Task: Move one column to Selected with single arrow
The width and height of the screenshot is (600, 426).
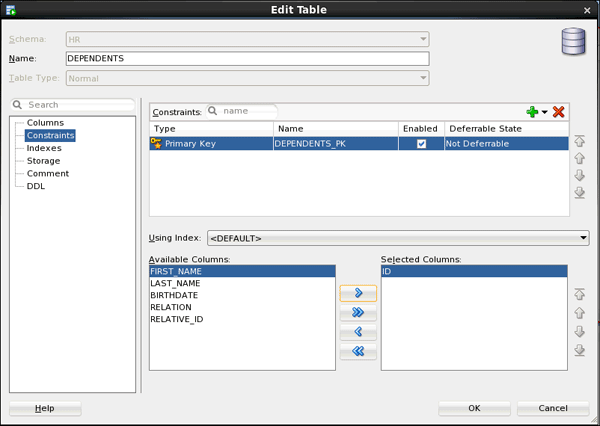Action: tap(358, 294)
